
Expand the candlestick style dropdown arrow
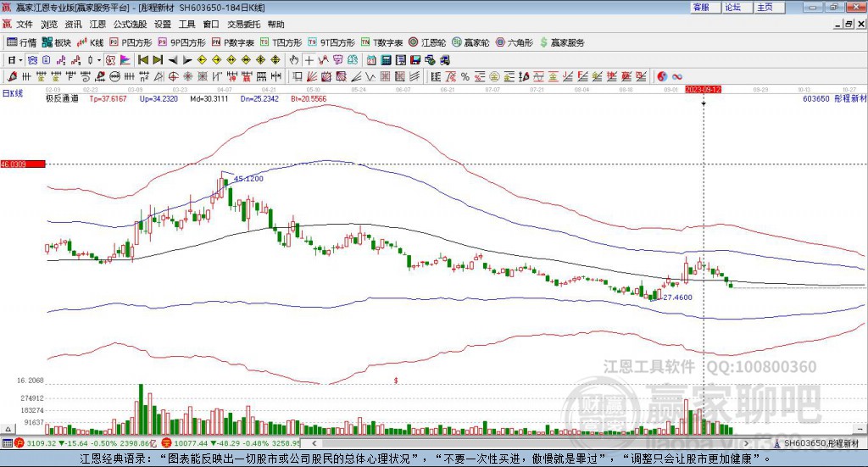[x=99, y=60]
